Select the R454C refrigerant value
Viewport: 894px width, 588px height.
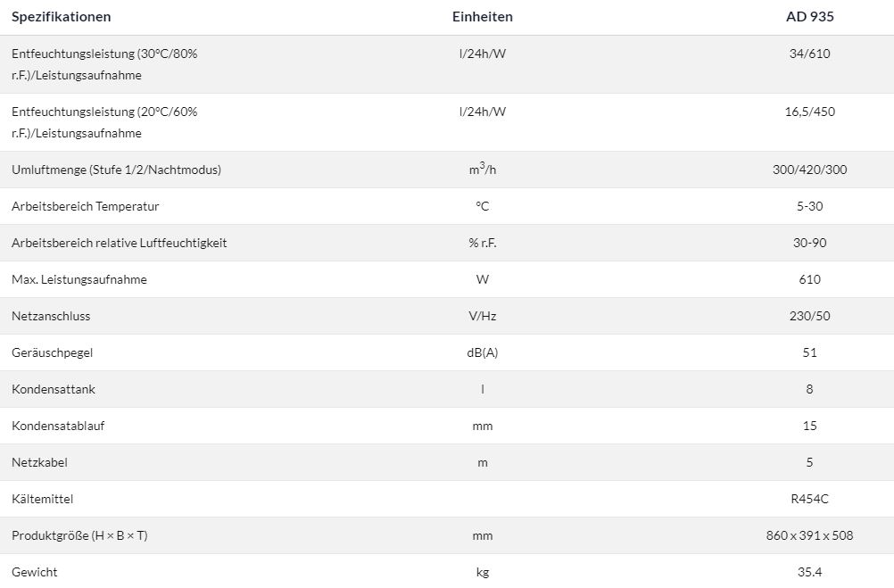[x=809, y=499]
